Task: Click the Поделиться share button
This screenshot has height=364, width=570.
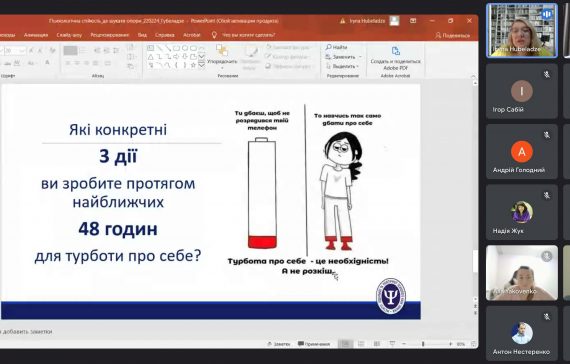Action: point(453,35)
